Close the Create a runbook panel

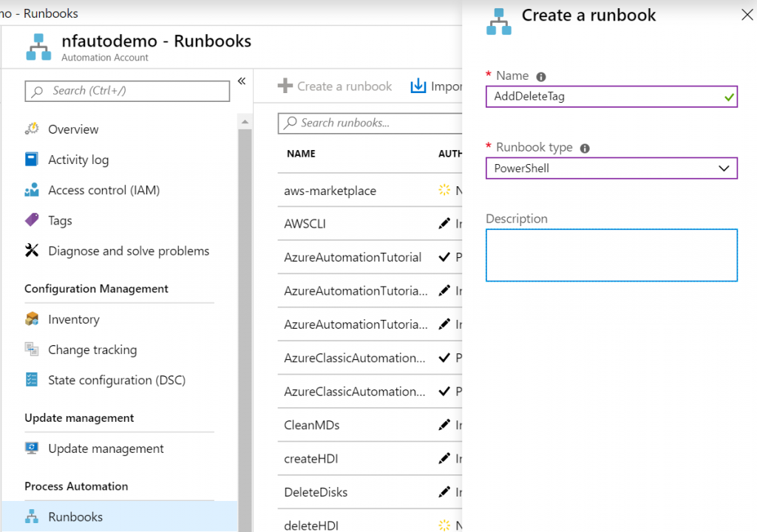747,15
